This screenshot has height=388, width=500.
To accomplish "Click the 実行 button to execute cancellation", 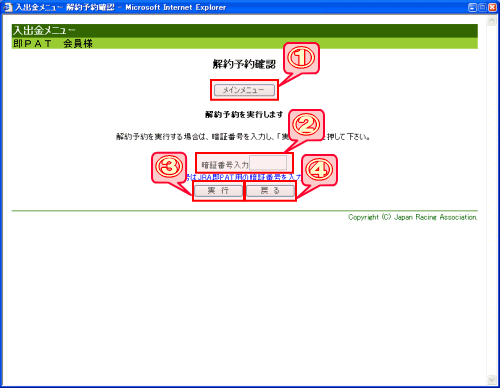I will tap(218, 191).
